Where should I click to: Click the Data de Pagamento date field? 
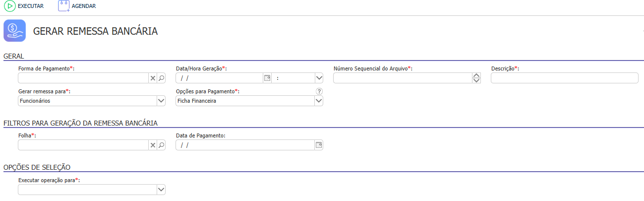[x=245, y=145]
